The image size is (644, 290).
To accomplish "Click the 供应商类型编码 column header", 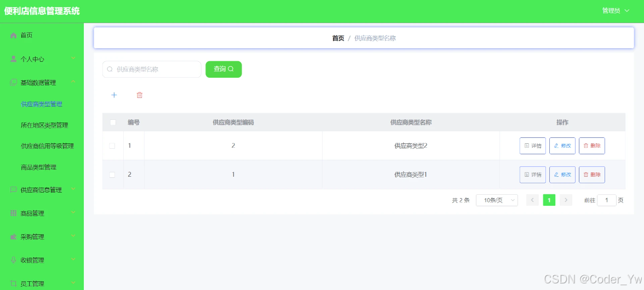I will coord(233,122).
